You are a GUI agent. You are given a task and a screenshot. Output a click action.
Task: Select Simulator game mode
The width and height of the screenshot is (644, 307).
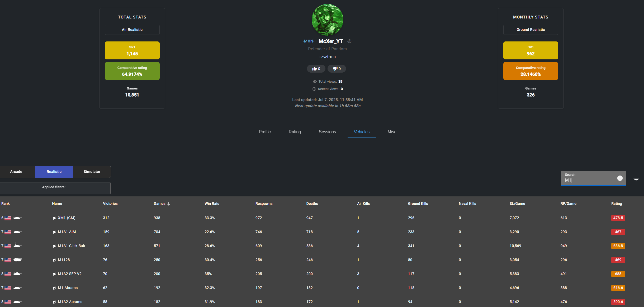tap(92, 172)
